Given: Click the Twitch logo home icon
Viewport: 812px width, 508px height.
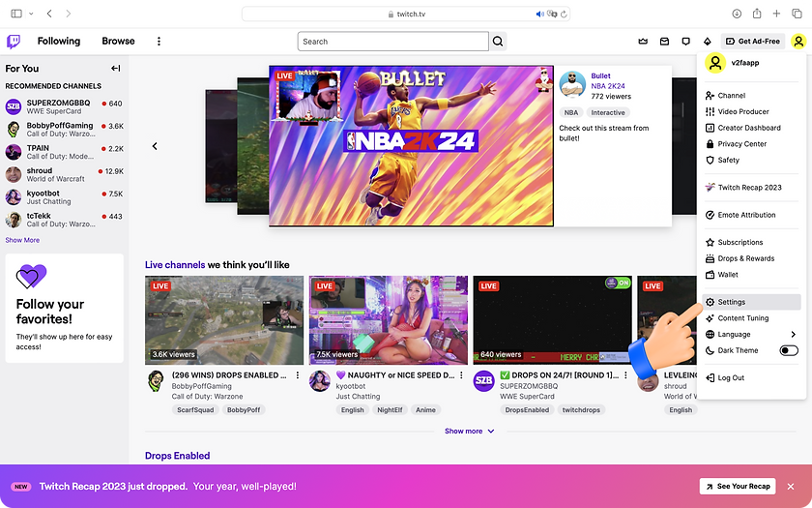Looking at the screenshot, I should click(14, 41).
